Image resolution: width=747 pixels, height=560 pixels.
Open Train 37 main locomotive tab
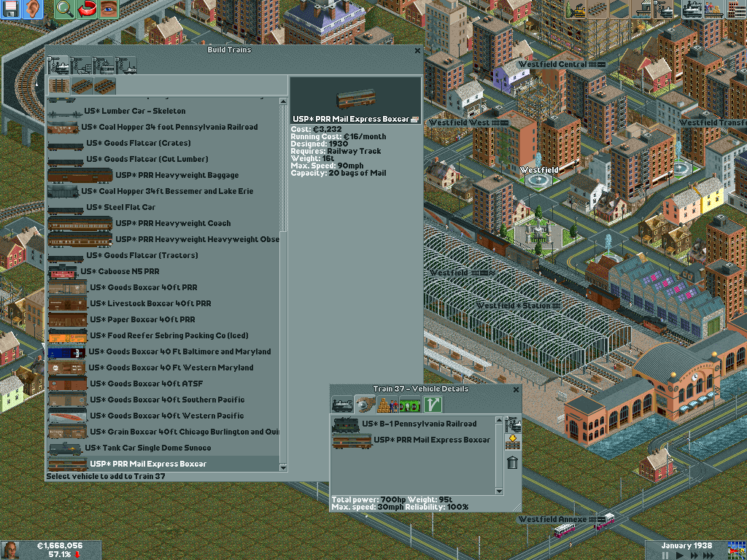[x=342, y=405]
